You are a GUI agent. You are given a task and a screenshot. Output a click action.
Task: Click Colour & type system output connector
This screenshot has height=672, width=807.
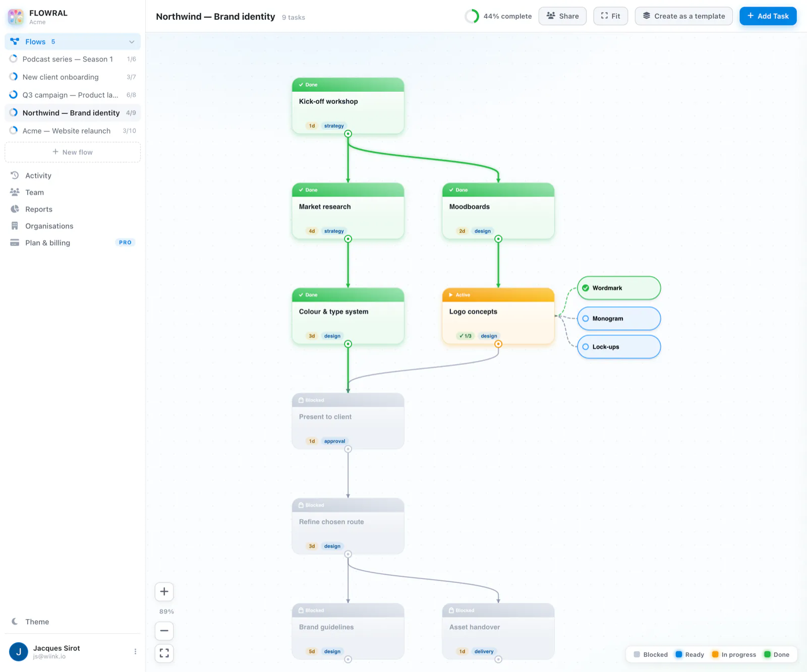click(x=348, y=344)
